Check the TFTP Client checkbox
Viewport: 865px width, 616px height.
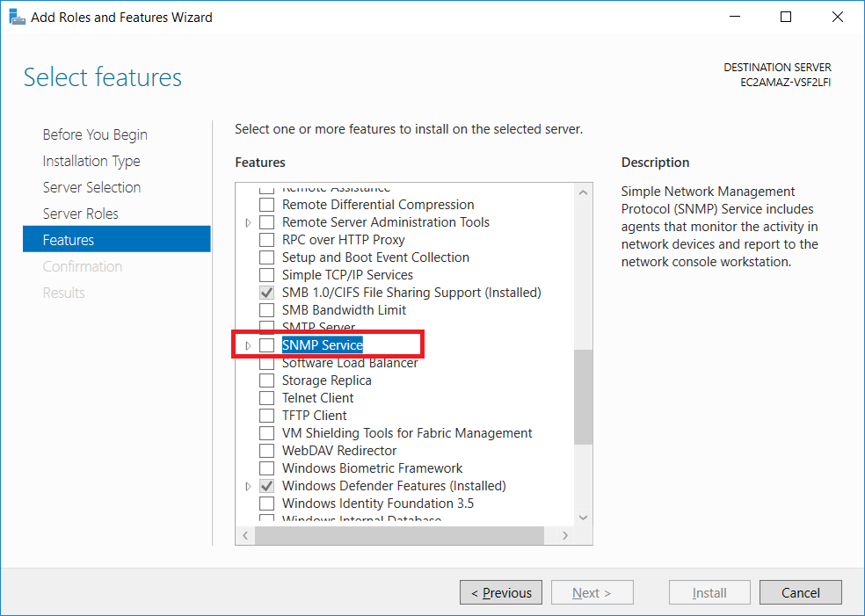pos(266,416)
